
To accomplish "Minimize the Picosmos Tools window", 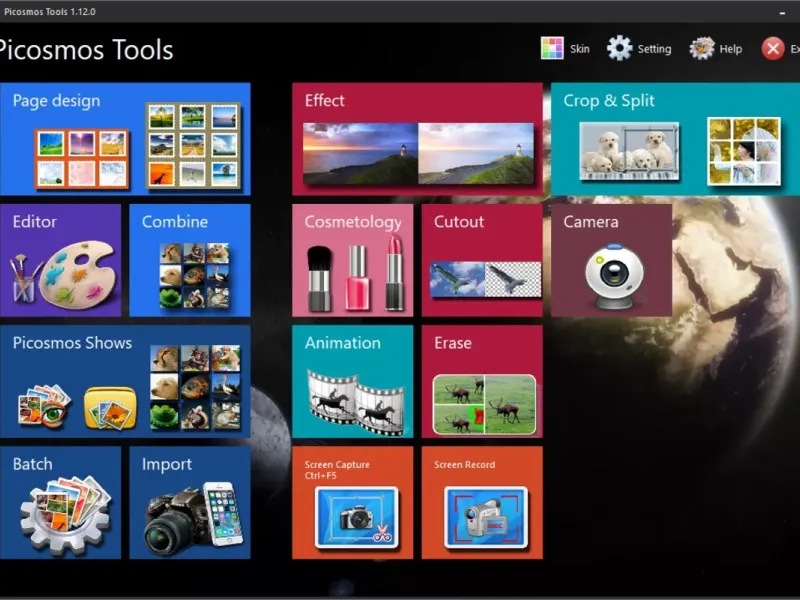I will [x=782, y=12].
